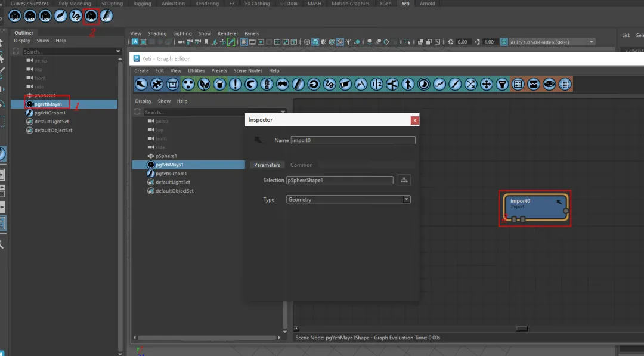Screen dimensions: 644x356
Task: Open the Arnold shelf tab
Action: [x=427, y=4]
